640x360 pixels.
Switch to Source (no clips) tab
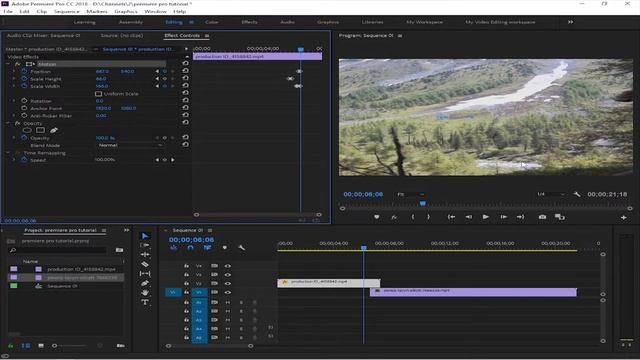(122, 36)
